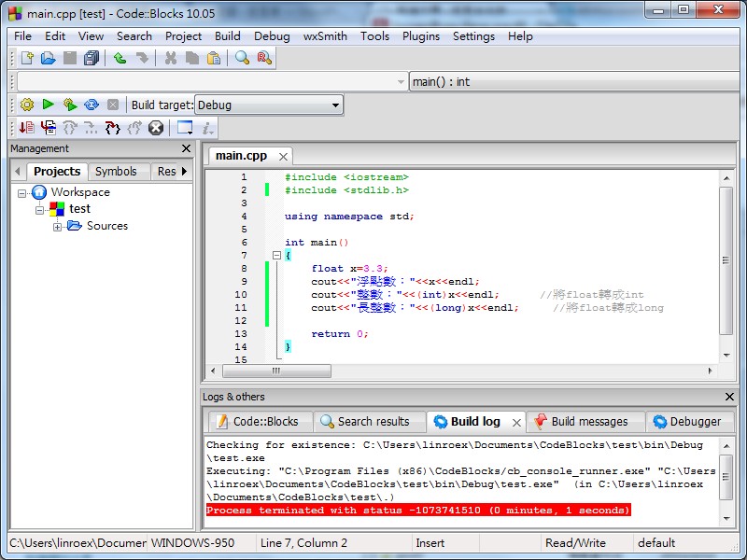
Task: Paste clipboard icon
Action: [214, 58]
